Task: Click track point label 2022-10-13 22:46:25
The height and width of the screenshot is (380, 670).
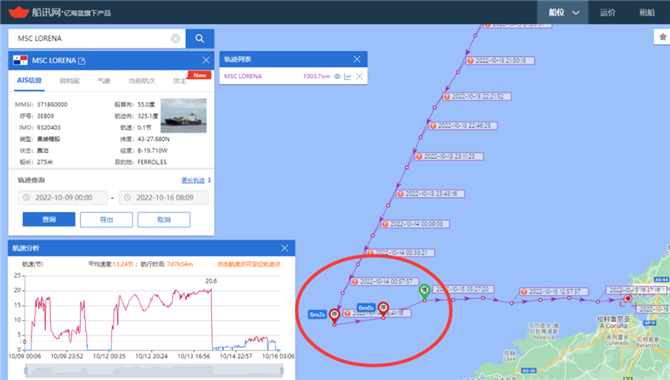Action: coord(463,126)
